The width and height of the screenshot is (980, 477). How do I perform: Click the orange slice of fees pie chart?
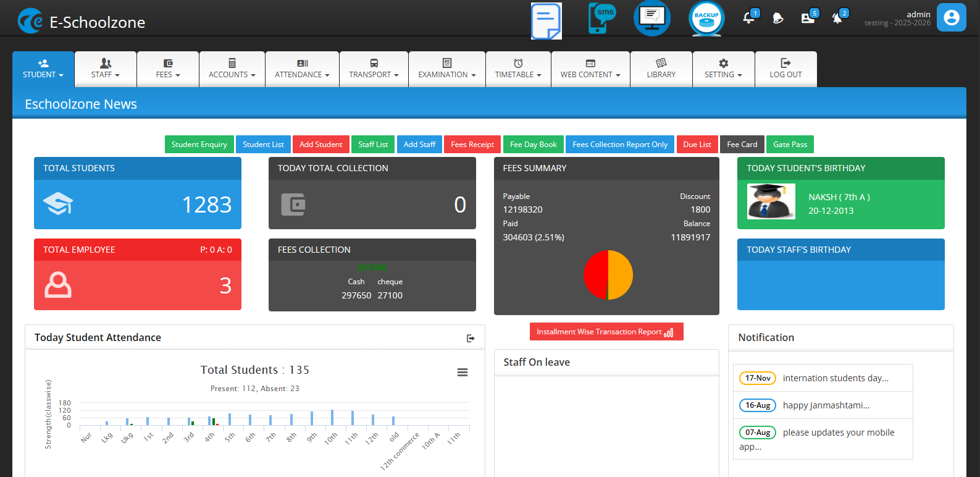coord(621,275)
